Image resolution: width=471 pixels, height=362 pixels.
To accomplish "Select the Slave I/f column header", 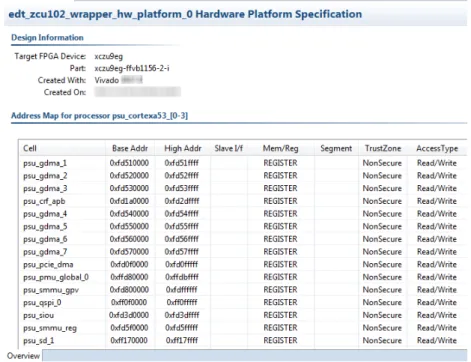I will tap(229, 148).
